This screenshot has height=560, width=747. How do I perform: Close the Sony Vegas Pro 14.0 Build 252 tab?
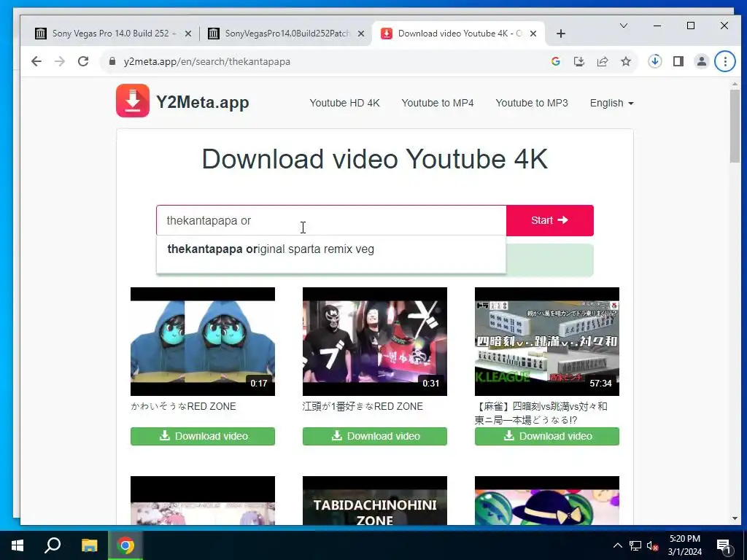tap(188, 34)
